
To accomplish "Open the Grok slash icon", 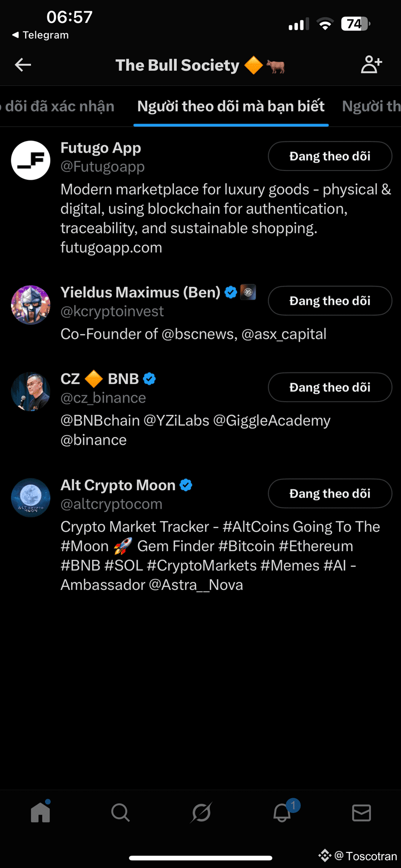I will click(201, 812).
